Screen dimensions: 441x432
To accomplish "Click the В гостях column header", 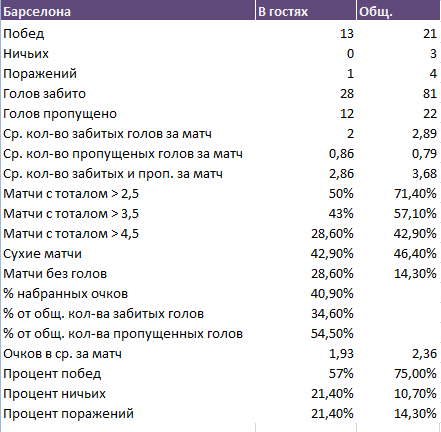I will [x=306, y=12].
